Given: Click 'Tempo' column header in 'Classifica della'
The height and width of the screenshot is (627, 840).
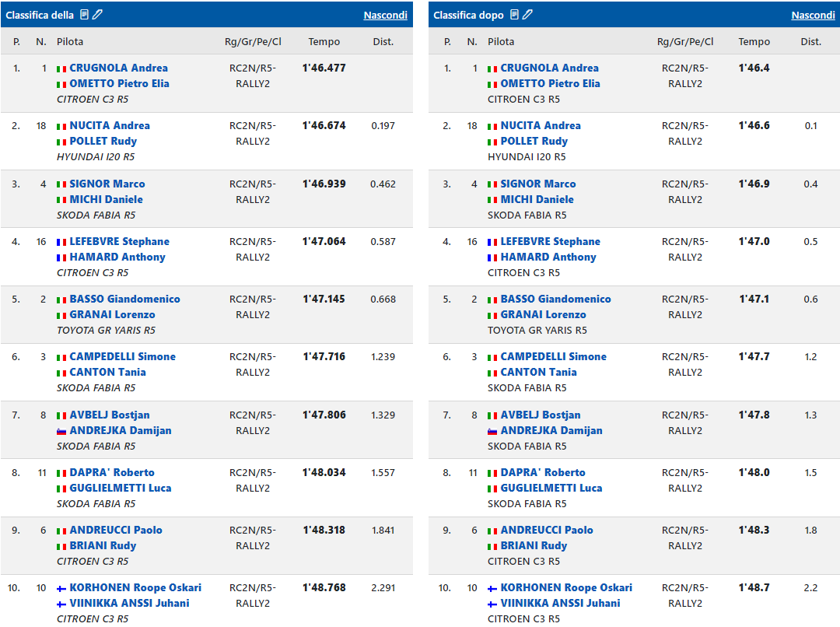Looking at the screenshot, I should click(324, 42).
